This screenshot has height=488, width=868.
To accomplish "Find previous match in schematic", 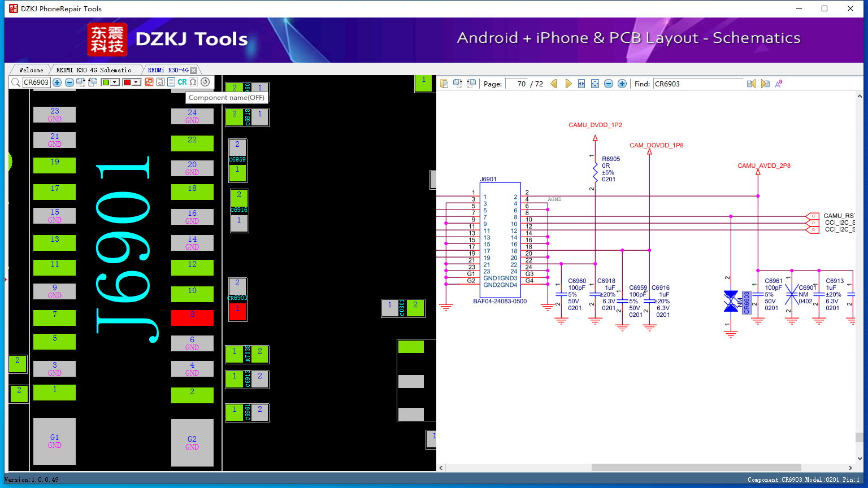I will [x=751, y=84].
